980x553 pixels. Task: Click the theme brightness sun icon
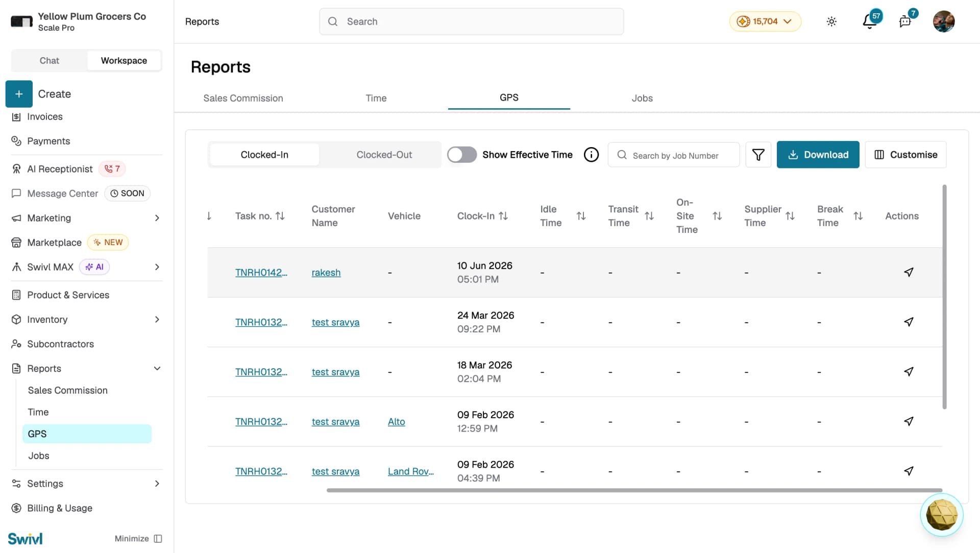tap(831, 21)
